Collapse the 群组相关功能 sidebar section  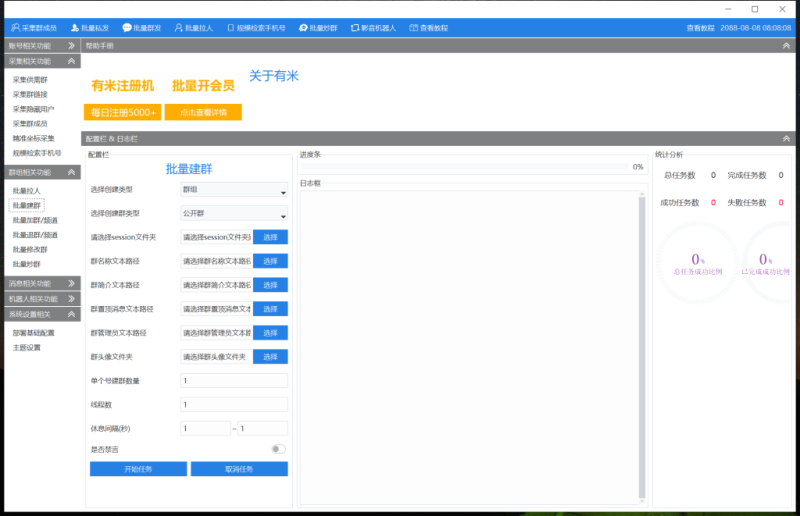pyautogui.click(x=42, y=173)
